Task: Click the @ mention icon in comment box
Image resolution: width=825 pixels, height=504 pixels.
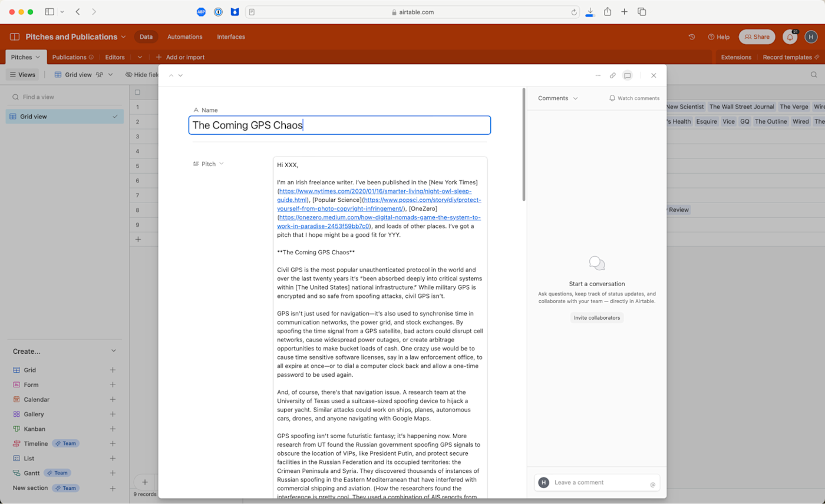Action: click(x=652, y=485)
